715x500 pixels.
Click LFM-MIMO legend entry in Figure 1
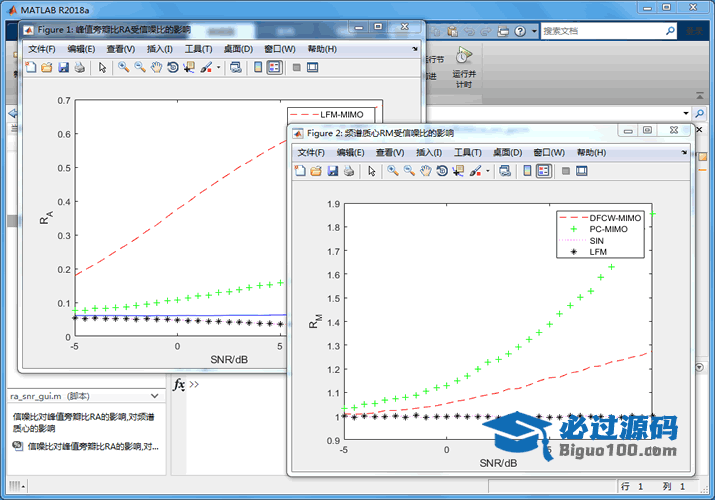(326, 114)
